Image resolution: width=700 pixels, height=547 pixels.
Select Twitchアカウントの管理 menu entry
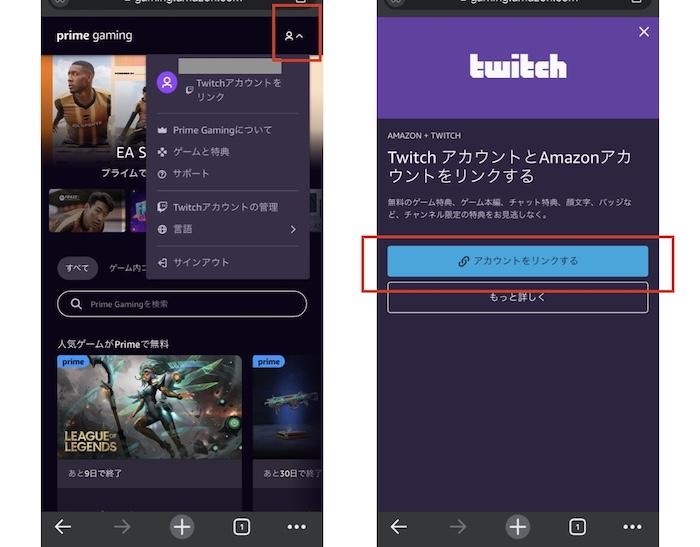click(x=225, y=207)
